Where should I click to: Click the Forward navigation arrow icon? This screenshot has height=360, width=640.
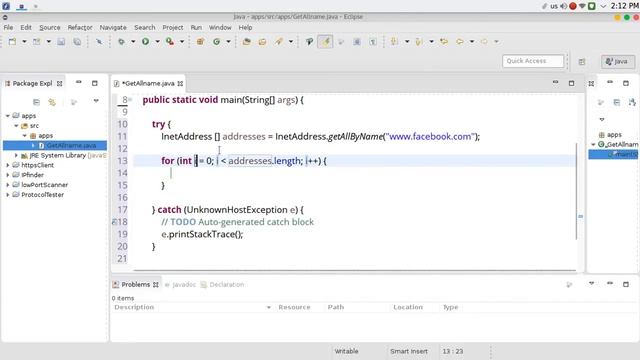point(484,42)
